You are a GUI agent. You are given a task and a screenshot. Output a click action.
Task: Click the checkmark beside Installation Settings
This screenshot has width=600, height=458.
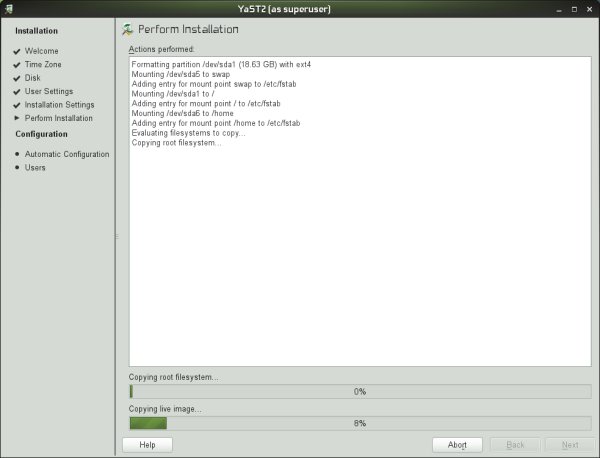tap(16, 105)
